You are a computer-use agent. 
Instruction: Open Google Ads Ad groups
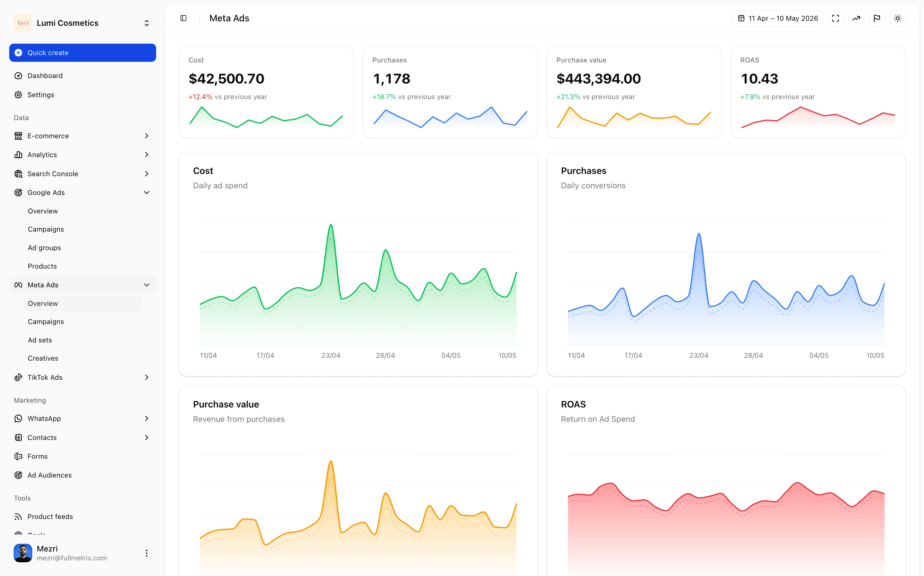44,248
